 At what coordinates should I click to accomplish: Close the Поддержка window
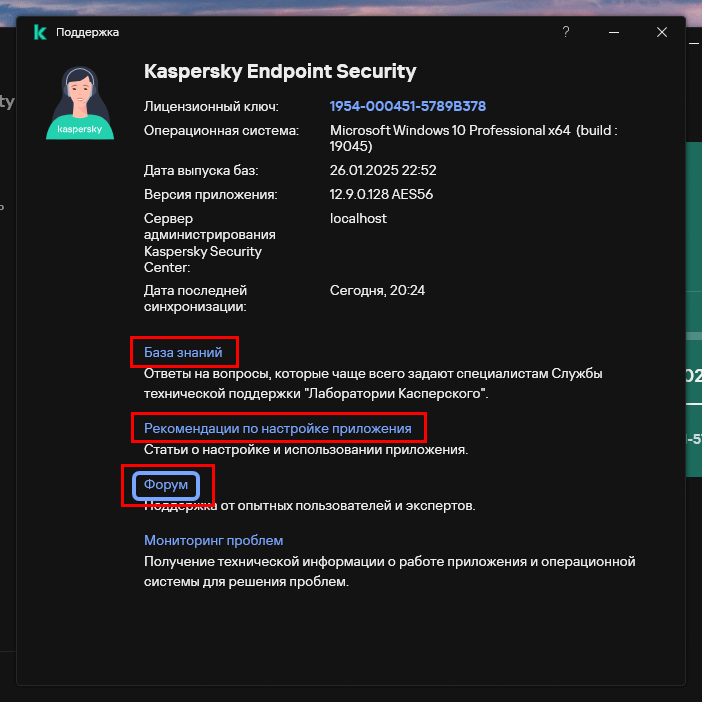pos(662,32)
